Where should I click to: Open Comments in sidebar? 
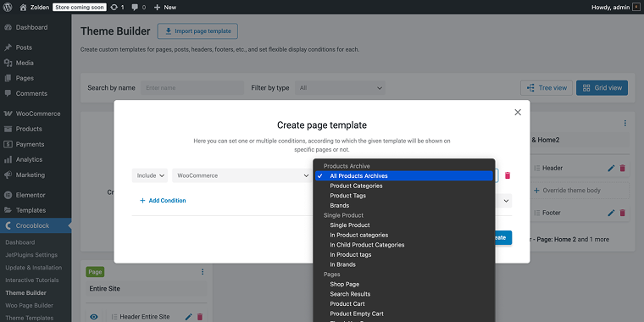[31, 93]
